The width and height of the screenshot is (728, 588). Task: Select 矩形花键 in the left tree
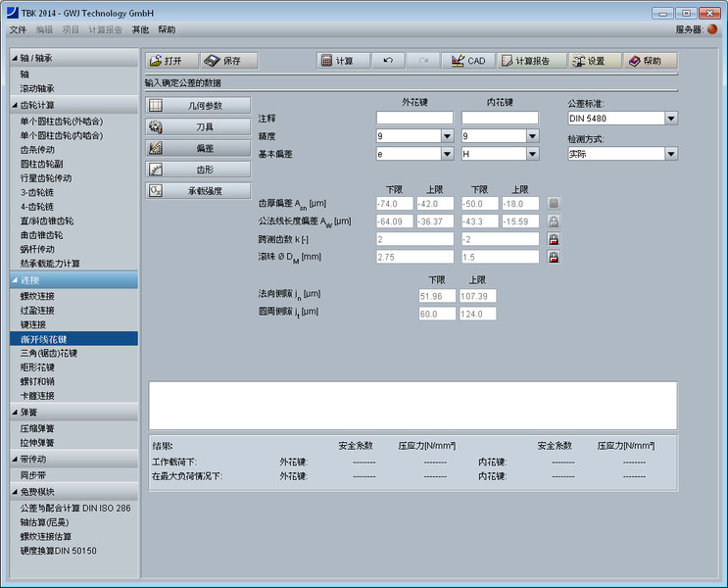(x=37, y=367)
